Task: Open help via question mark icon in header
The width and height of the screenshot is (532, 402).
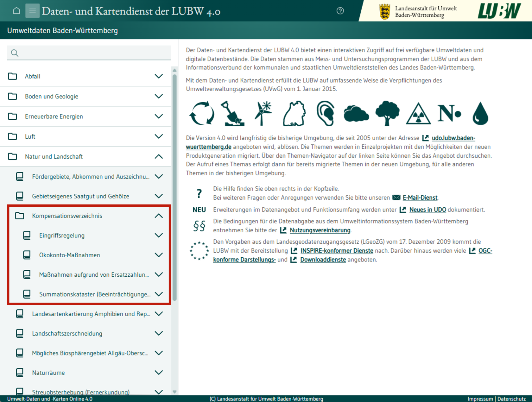Action: pos(340,11)
